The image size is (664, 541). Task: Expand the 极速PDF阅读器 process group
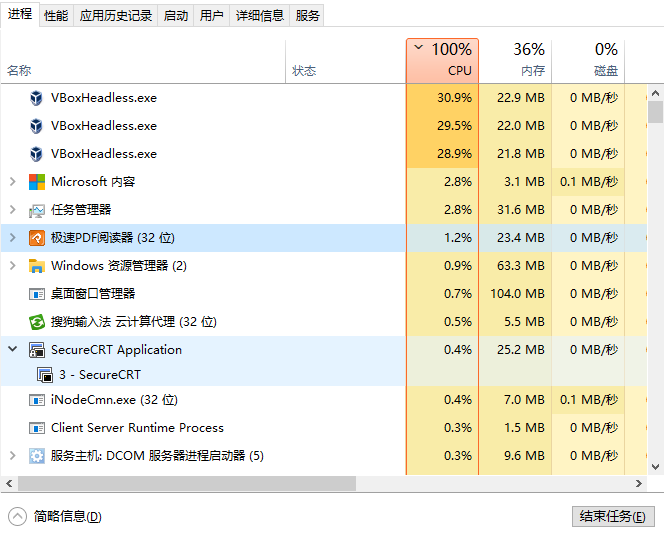(12, 238)
